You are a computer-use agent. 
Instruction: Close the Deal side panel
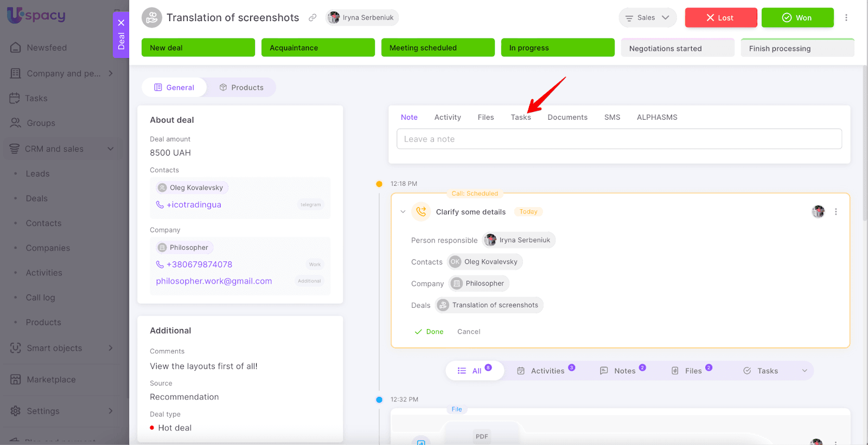[x=121, y=23]
